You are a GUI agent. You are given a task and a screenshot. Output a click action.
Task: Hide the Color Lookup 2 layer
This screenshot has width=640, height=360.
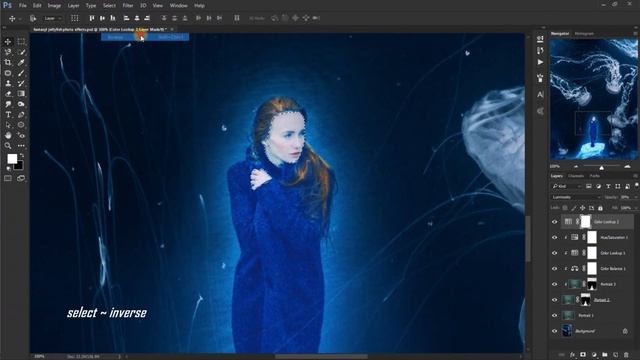click(554, 222)
